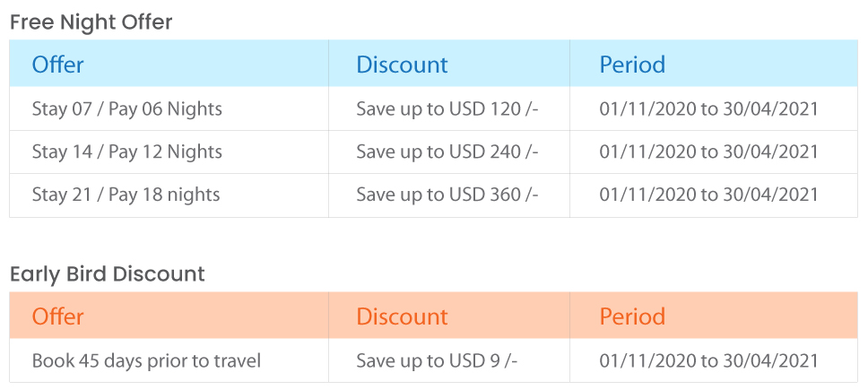Select the Save up to USD 120 cell
Screen dimensions: 868x390
click(447, 109)
